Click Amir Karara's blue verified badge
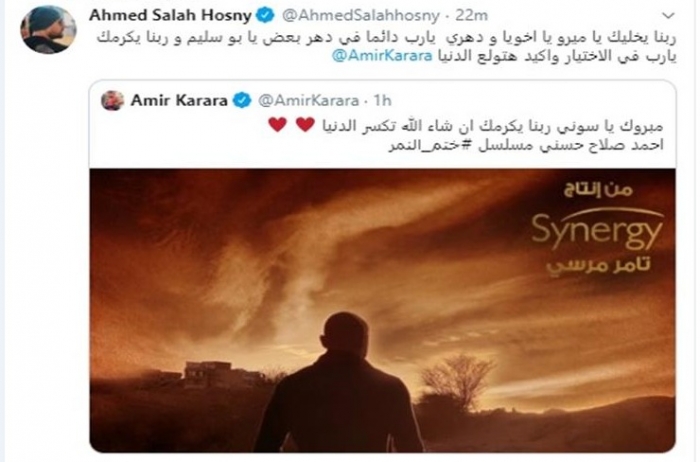Viewport: 700px width, 462px height. tap(242, 100)
